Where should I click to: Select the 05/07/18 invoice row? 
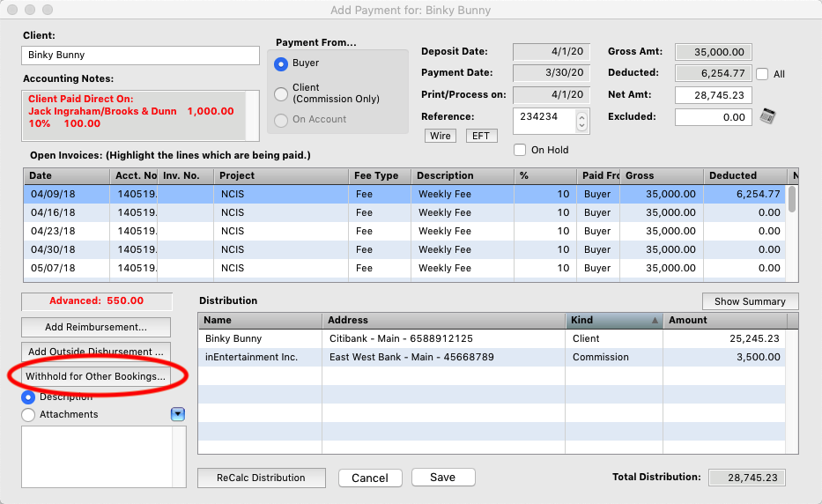404,268
